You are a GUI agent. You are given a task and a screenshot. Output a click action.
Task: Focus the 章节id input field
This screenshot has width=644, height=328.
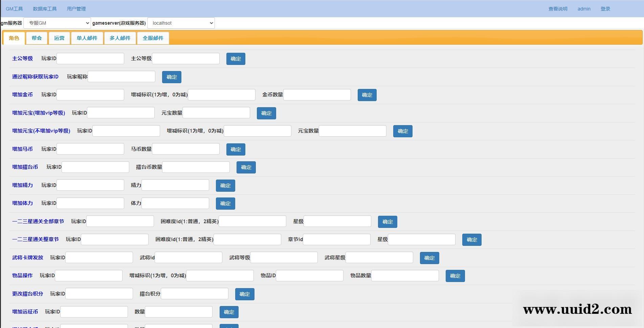tap(337, 239)
